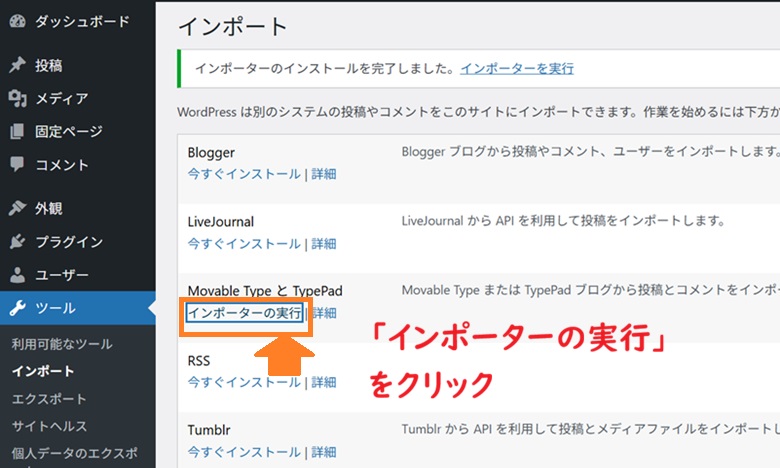Click the pages icon beside 固定ページ
This screenshot has height=468, width=780.
(17, 131)
